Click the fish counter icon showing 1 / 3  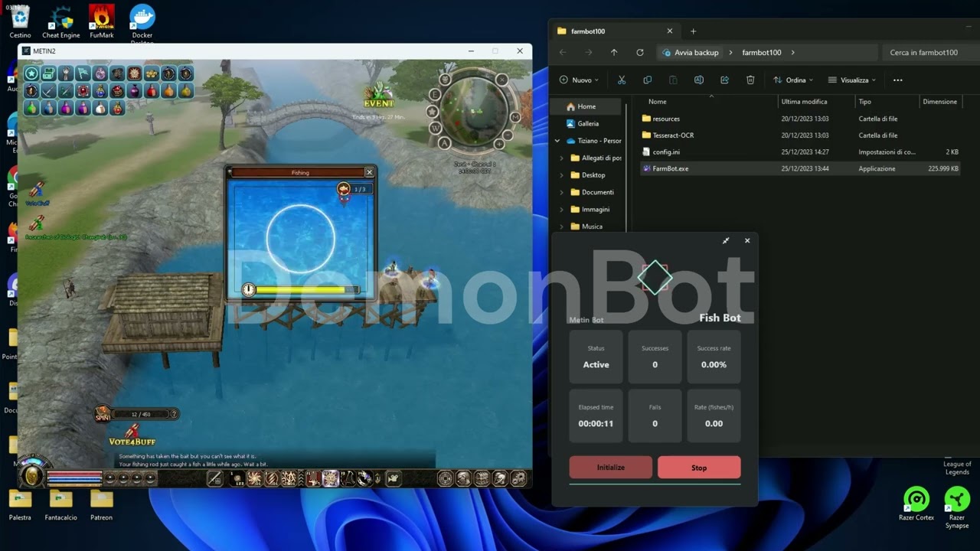pos(344,189)
